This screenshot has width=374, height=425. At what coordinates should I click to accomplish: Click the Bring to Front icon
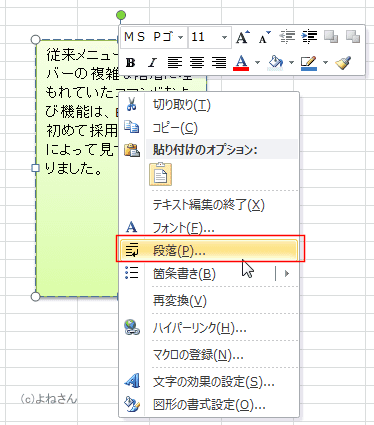(331, 36)
